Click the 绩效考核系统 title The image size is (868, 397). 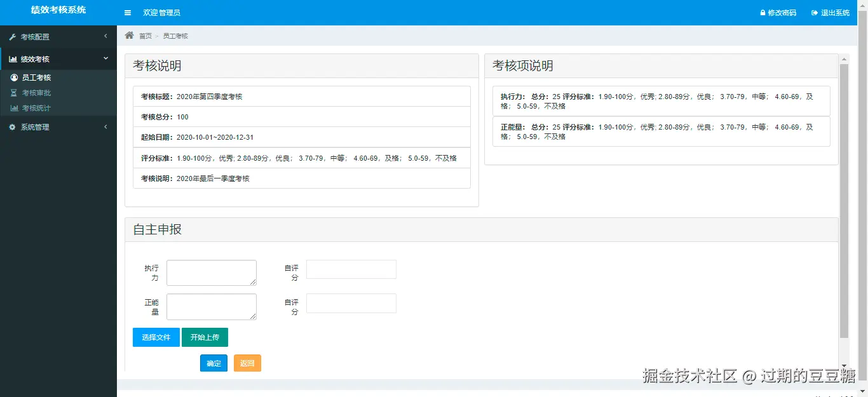click(x=58, y=10)
